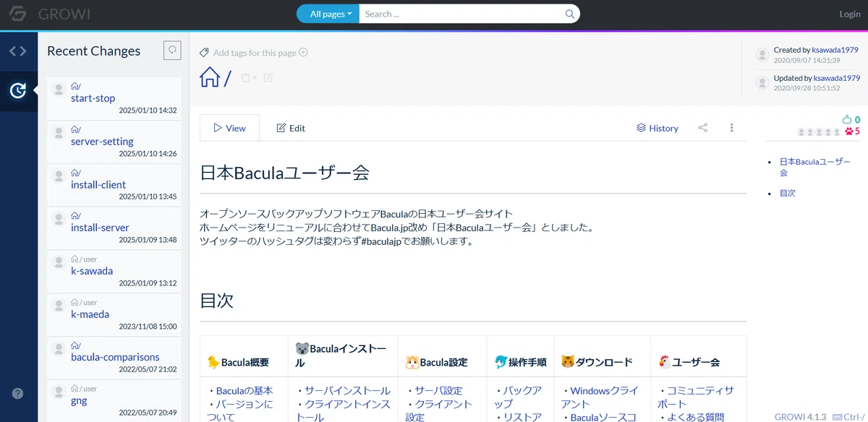This screenshot has width=868, height=422.
Task: Click the 2025/01/10 14:32 timestamp
Action: (148, 111)
